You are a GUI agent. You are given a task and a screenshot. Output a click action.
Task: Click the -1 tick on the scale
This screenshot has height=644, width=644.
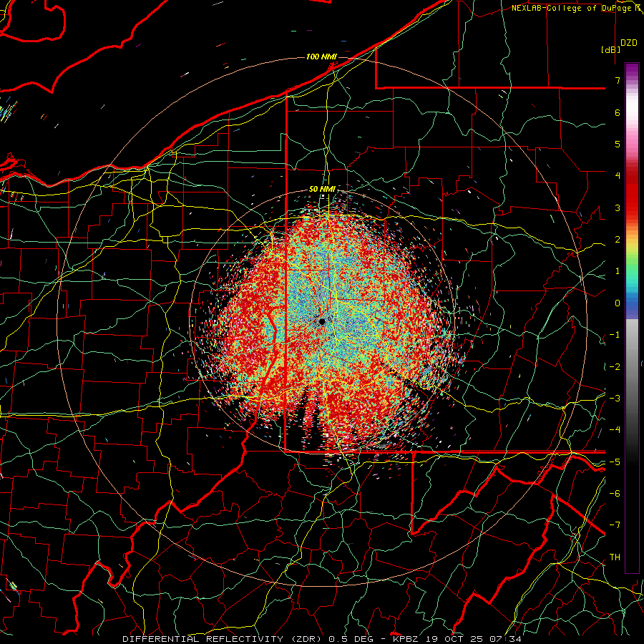point(615,335)
